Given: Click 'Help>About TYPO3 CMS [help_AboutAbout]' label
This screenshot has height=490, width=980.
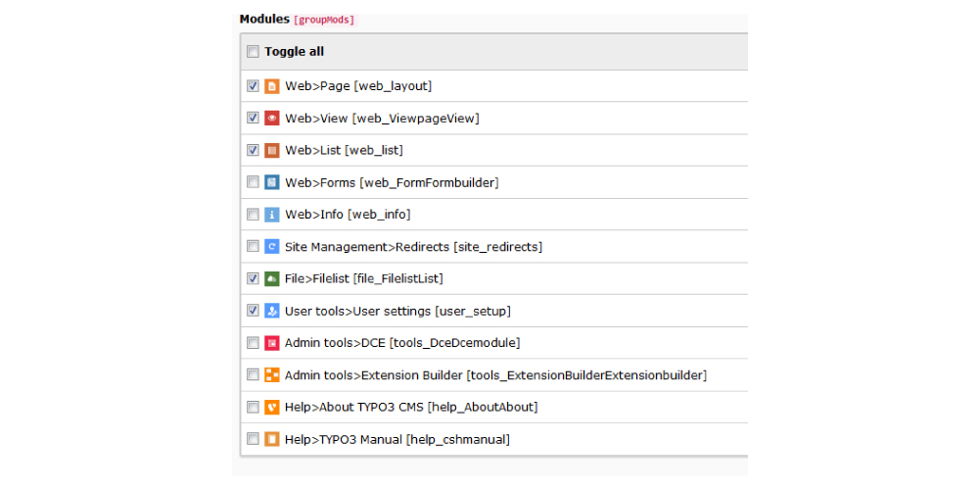Looking at the screenshot, I should pyautogui.click(x=411, y=408).
